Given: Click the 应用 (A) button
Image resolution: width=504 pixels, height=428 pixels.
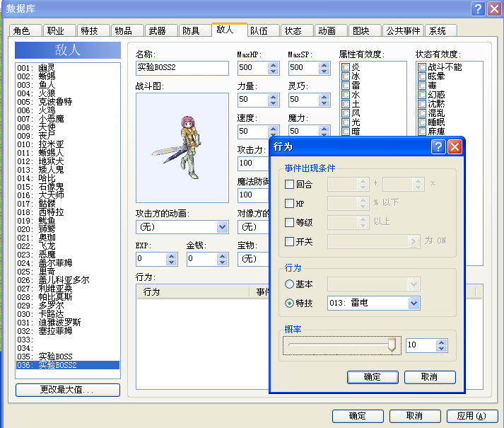Looking at the screenshot, I should coord(472,416).
